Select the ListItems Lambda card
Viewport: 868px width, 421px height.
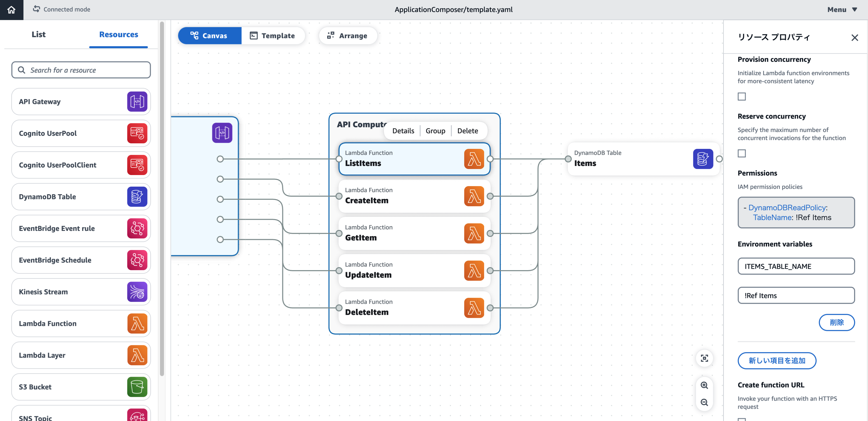pos(414,159)
